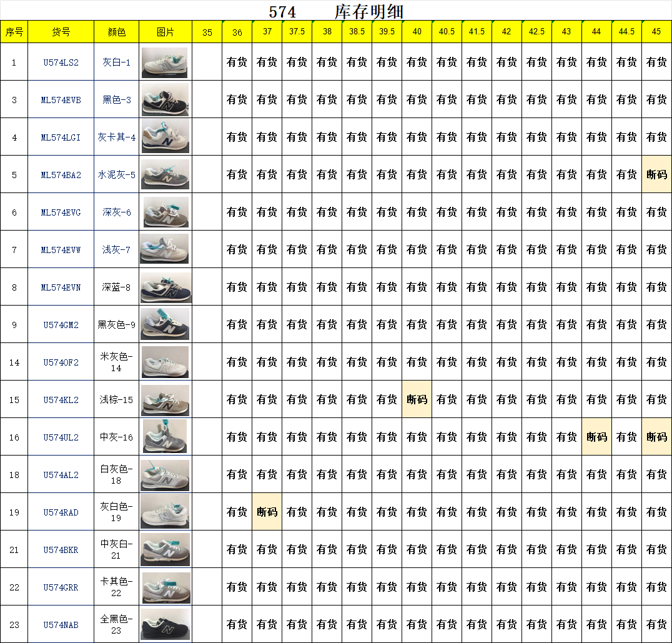
Task: Click the U574UL2 shoe thumbnail
Action: (x=165, y=437)
